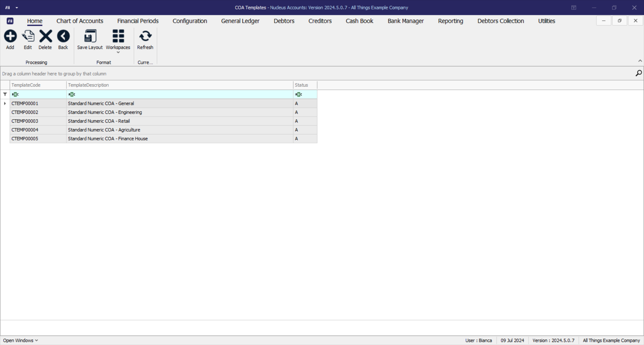Viewport: 644px width, 345px height.
Task: Switch to the Financial Periods tab
Action: tap(138, 21)
